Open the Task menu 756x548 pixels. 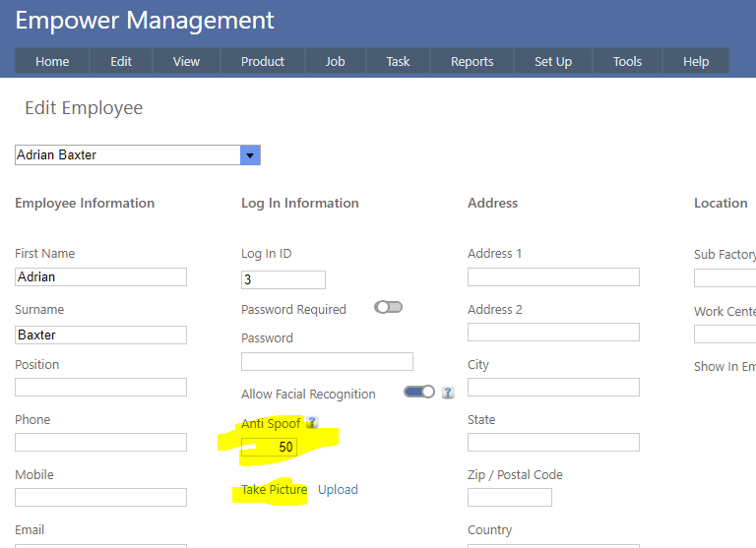398,61
